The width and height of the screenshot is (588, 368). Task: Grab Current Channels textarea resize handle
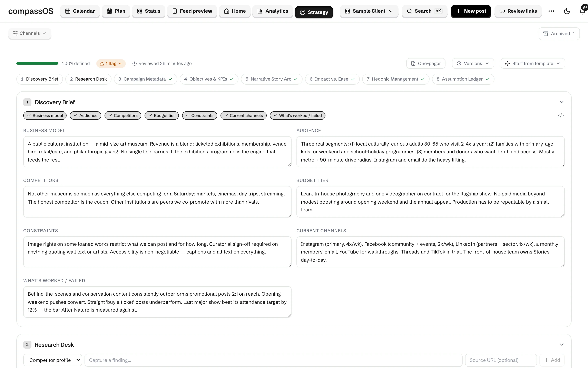click(x=562, y=265)
